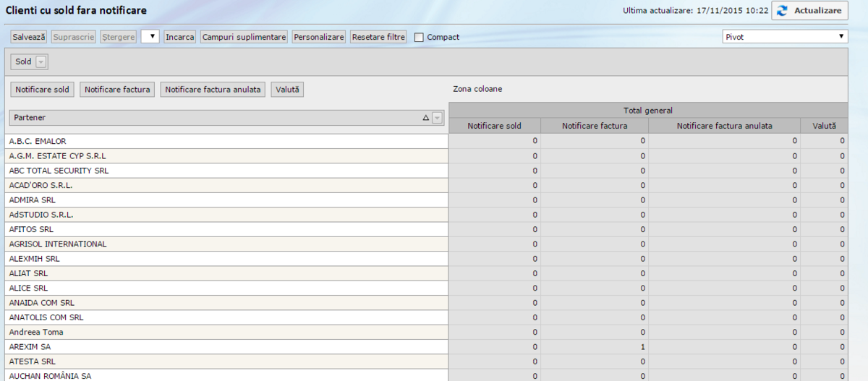Click the ascending sort triangle on Partener
This screenshot has width=868, height=381.
click(426, 118)
